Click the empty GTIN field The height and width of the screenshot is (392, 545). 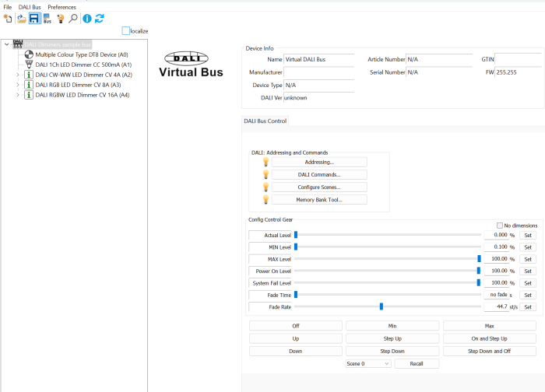tap(518, 59)
